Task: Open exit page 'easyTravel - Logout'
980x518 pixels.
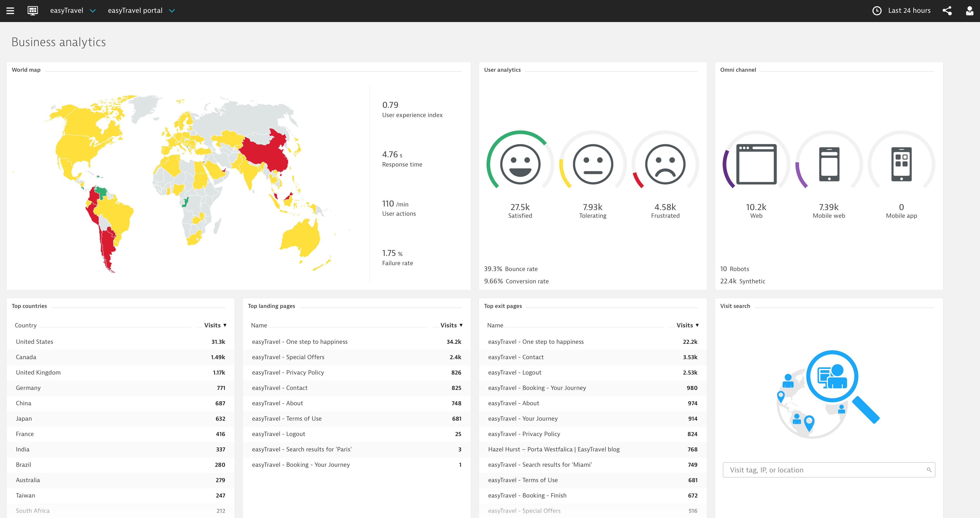Action: click(514, 372)
